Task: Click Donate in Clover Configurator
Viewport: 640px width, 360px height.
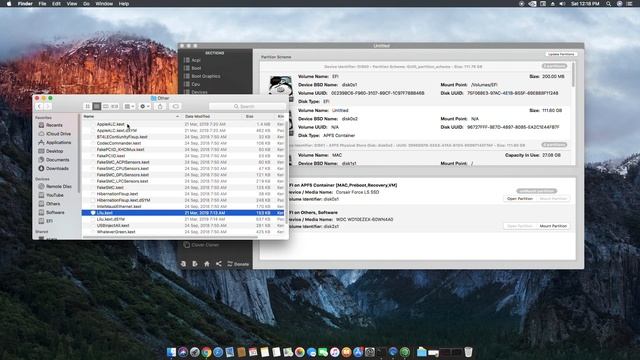Action: pyautogui.click(x=238, y=264)
